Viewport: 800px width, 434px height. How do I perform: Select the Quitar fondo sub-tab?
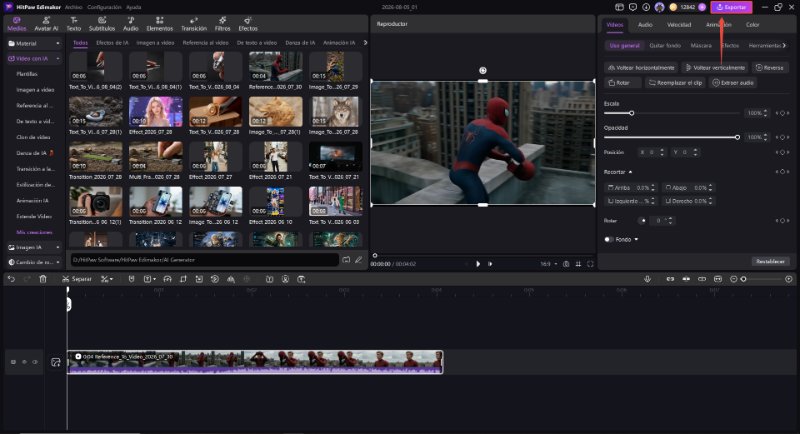tap(665, 45)
